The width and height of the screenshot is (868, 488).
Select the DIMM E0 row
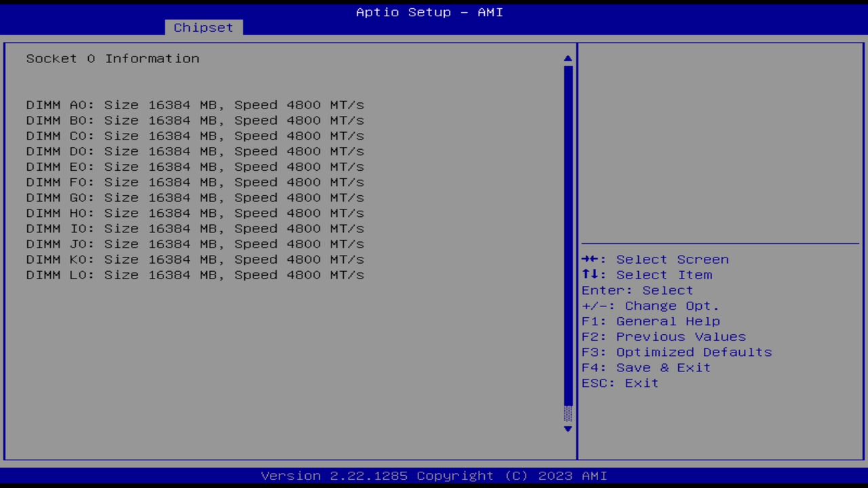[195, 167]
